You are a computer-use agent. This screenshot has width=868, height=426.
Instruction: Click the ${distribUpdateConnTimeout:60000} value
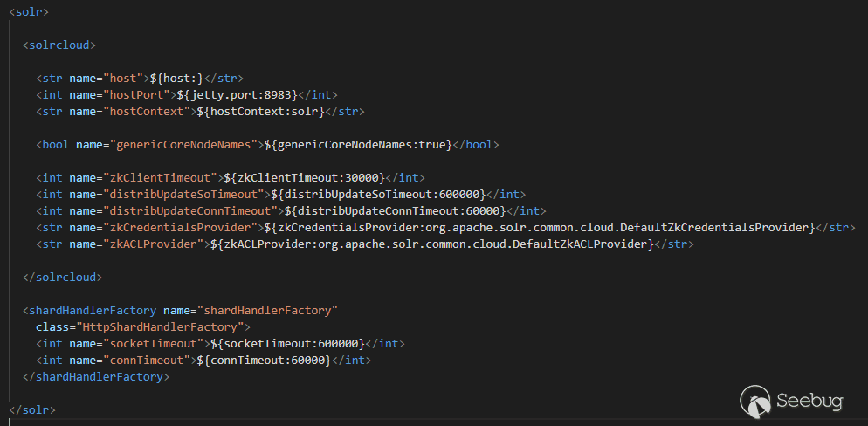tap(391, 210)
